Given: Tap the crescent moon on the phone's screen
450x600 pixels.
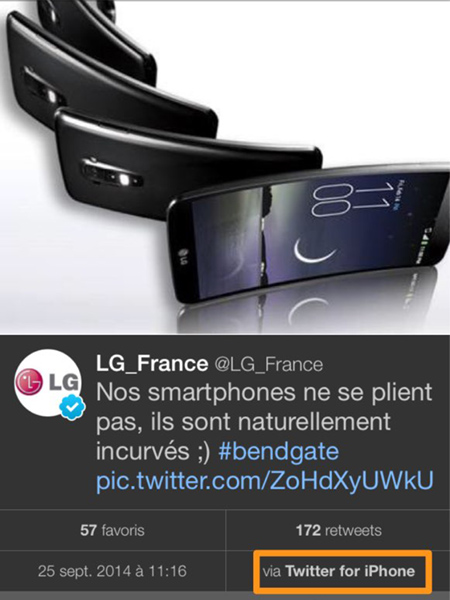Looking at the screenshot, I should [x=313, y=251].
